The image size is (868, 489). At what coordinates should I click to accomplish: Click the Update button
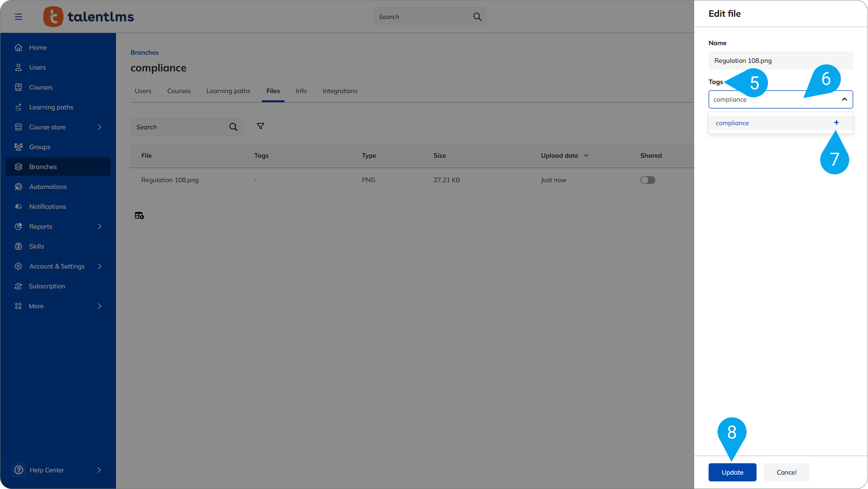[x=732, y=472]
